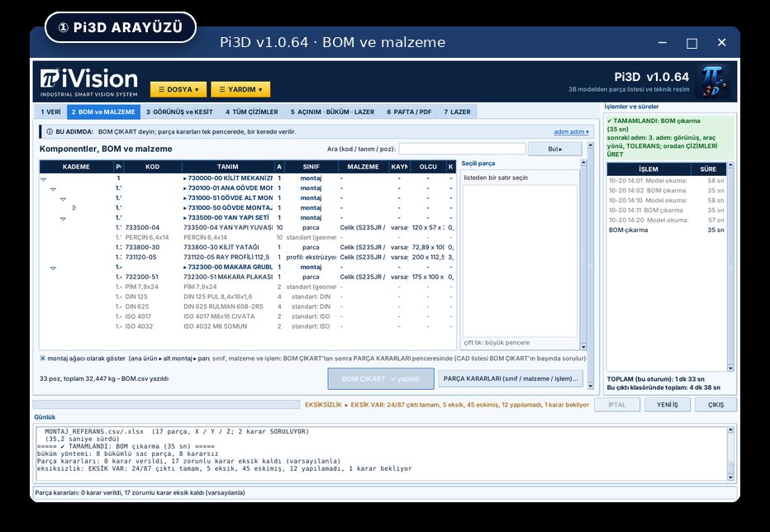Open the '5 AÇINIM · BÜKÜM · LAZER' tab
770x532 pixels.
[332, 112]
